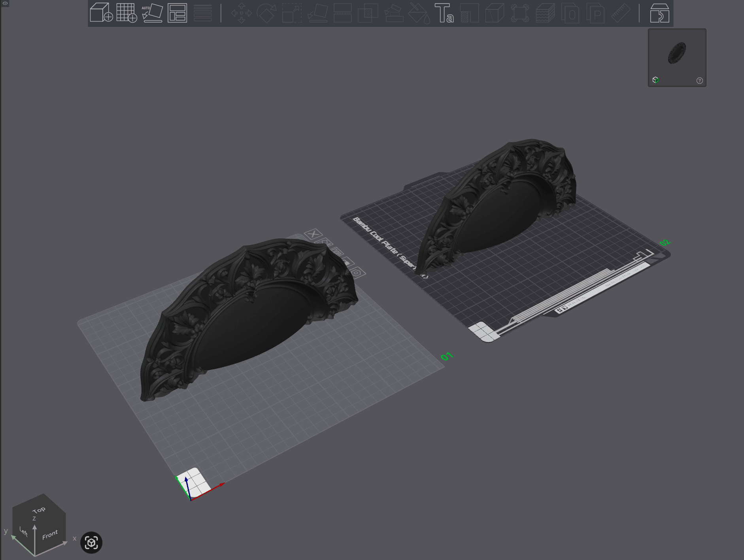Click the Add object cube icon
Viewport: 744px width, 560px height.
[x=101, y=13]
